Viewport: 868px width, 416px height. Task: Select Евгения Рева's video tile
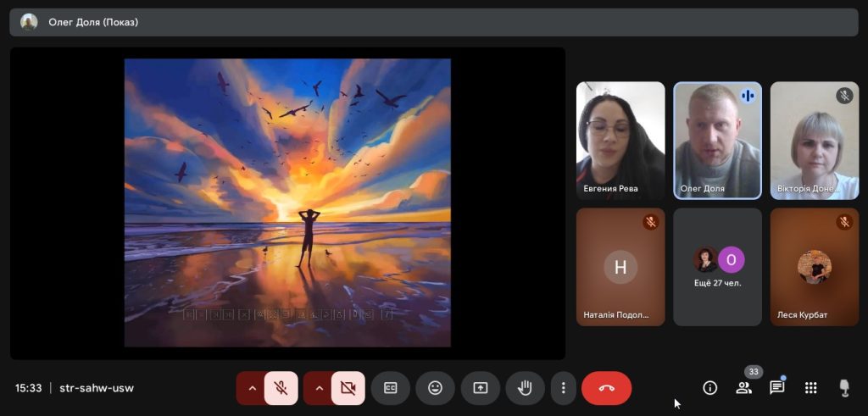tap(620, 141)
